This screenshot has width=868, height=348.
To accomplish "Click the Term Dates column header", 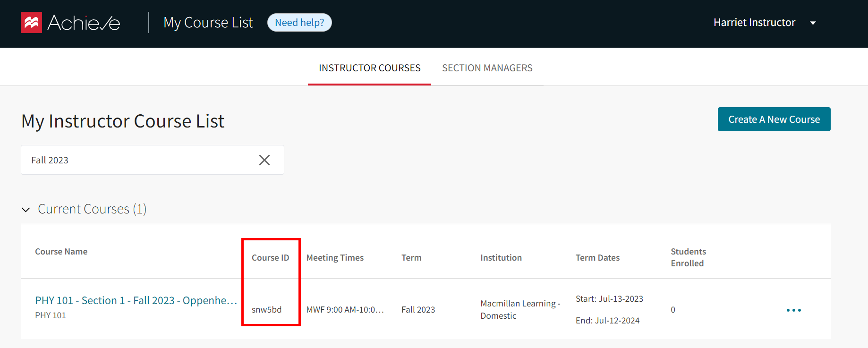I will (x=597, y=258).
